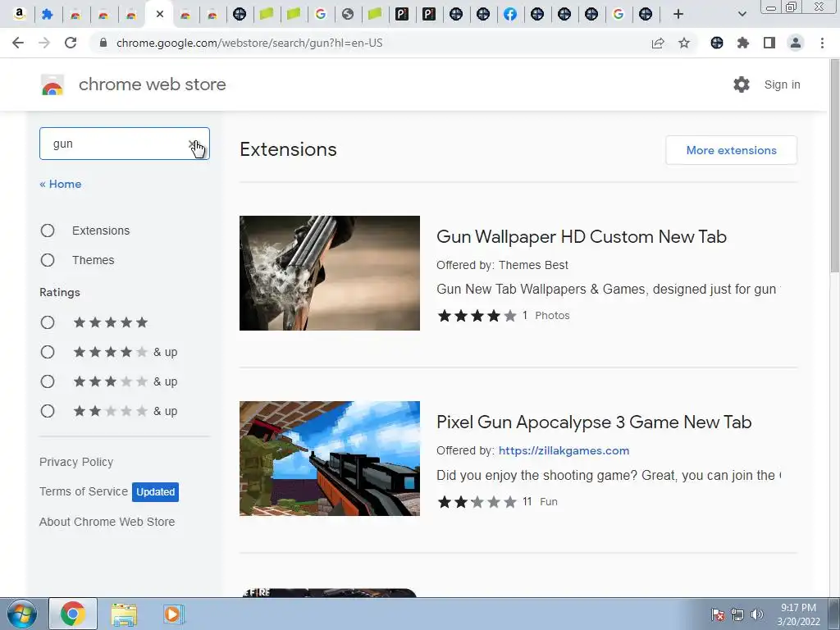840x630 pixels.
Task: Click the Updated badge
Action: 155,492
